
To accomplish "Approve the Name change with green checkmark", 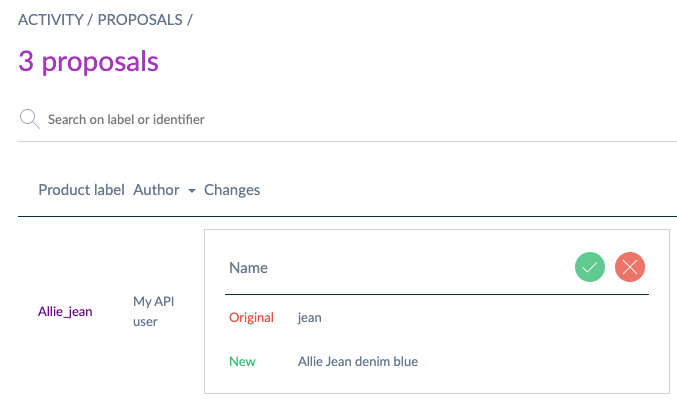I will tap(590, 267).
